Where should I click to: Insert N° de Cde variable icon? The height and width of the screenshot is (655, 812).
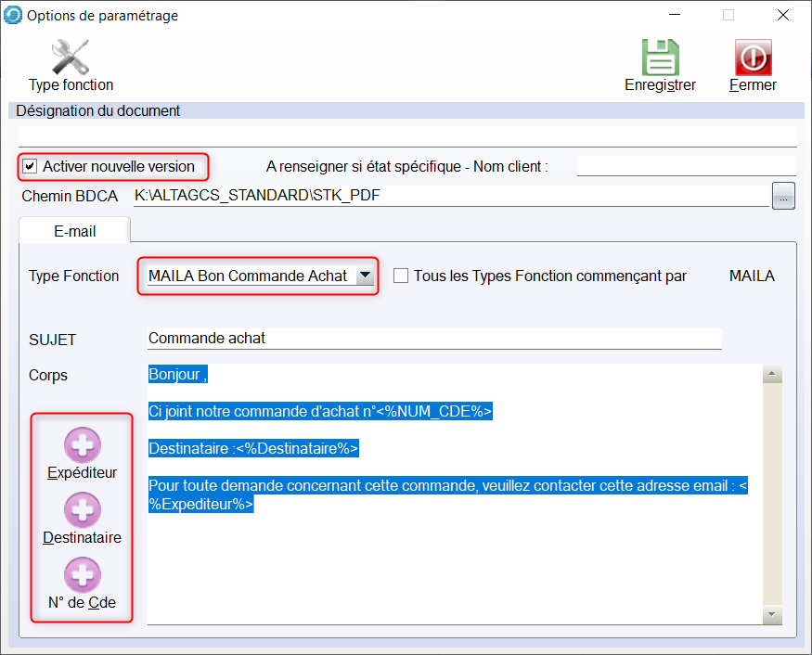pyautogui.click(x=82, y=575)
